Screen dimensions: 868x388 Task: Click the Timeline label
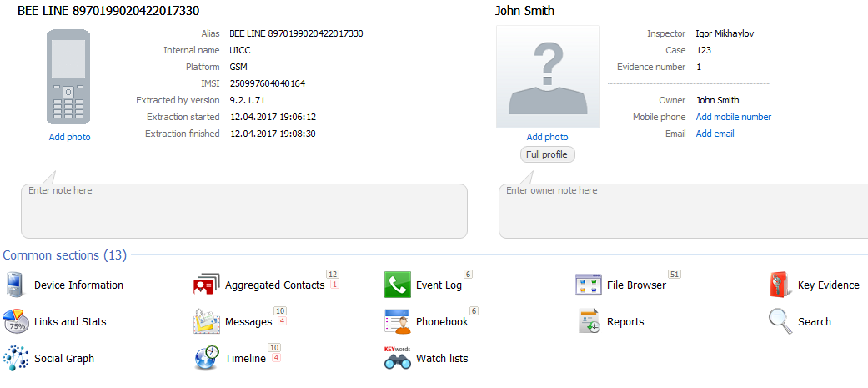245,358
